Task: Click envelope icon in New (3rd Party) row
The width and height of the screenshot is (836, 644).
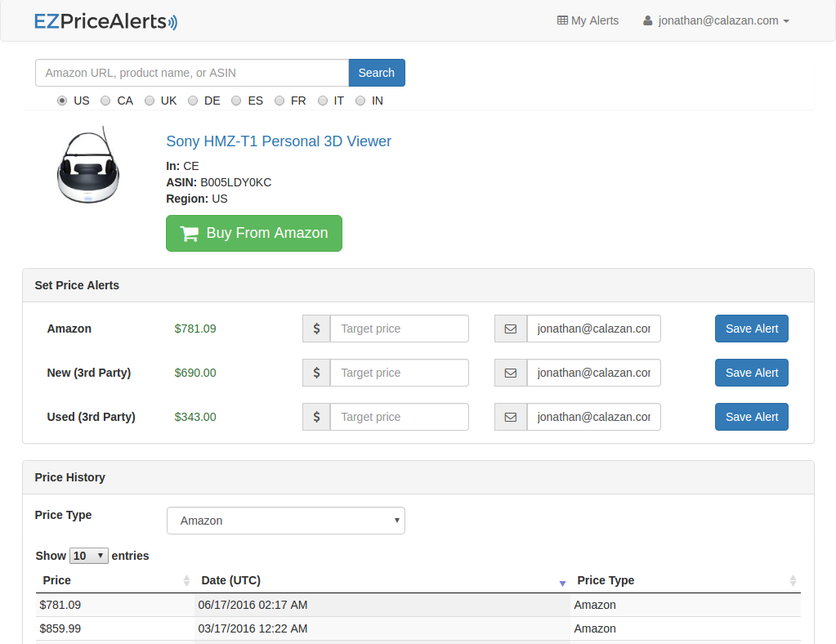Action: click(511, 373)
